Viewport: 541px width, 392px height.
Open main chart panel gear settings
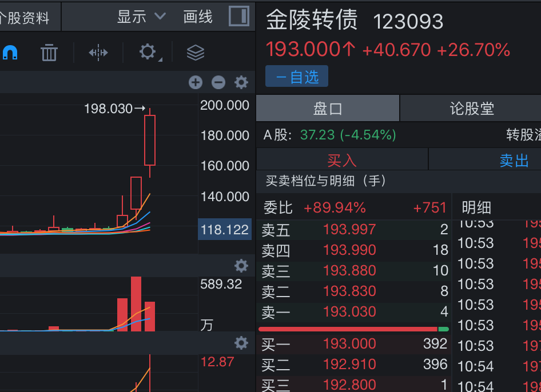pos(241,83)
